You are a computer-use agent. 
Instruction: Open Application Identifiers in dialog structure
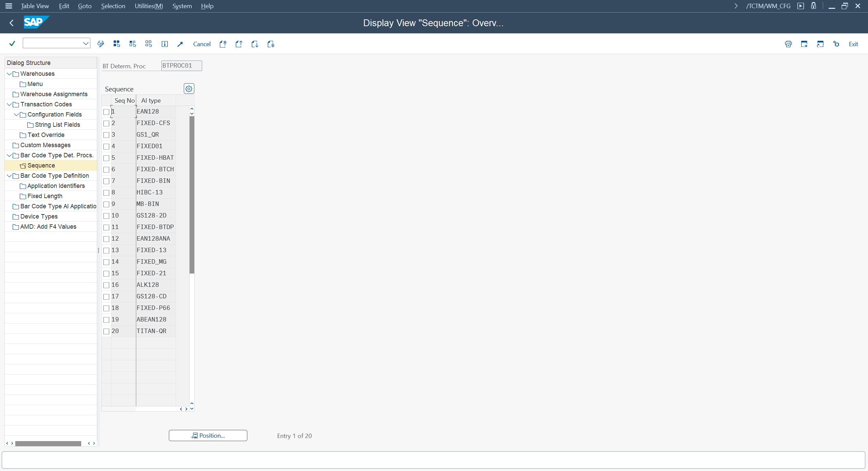(56, 186)
